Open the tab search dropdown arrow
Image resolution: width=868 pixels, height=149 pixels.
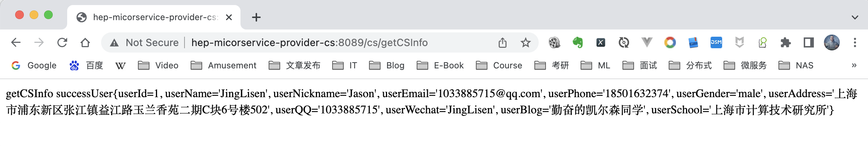pos(855,17)
